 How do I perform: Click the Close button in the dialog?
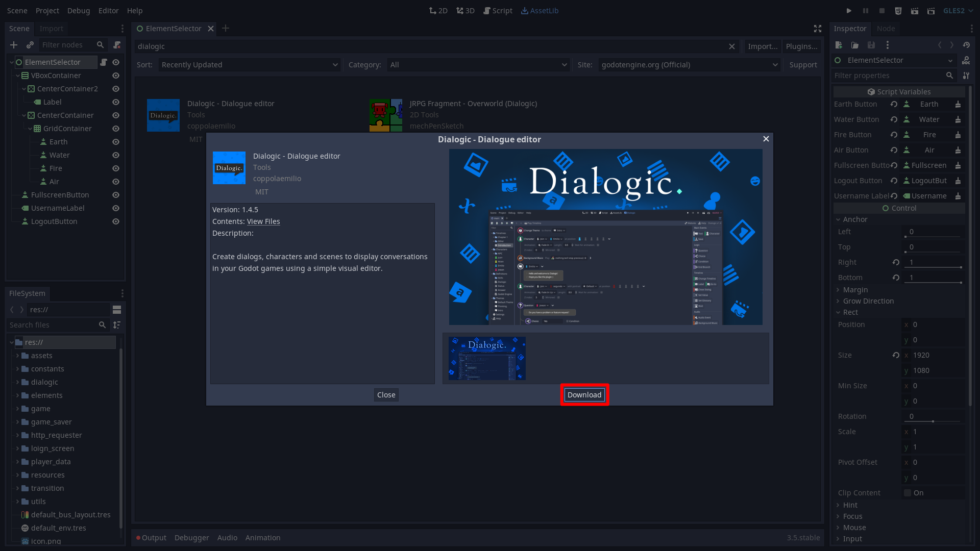pyautogui.click(x=386, y=395)
